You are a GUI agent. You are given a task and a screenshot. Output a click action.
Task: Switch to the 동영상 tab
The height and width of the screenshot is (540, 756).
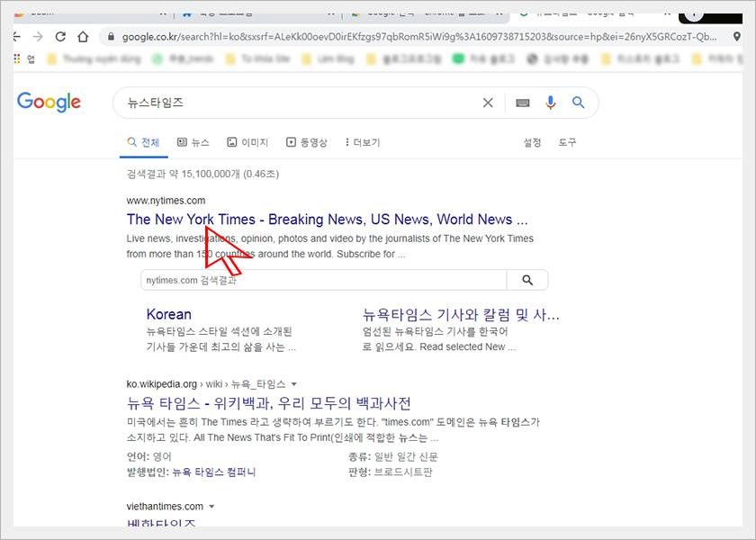pos(307,142)
